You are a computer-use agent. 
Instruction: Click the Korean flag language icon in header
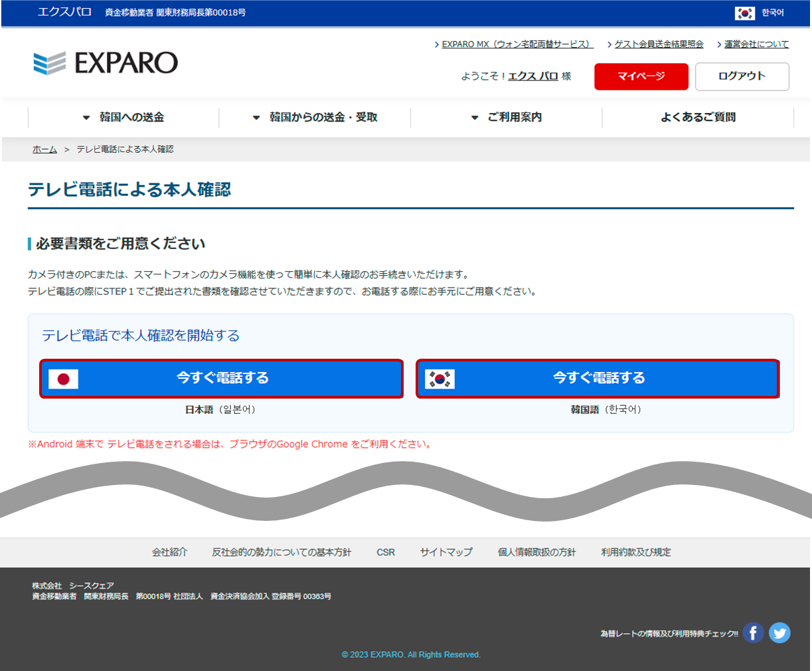click(744, 13)
